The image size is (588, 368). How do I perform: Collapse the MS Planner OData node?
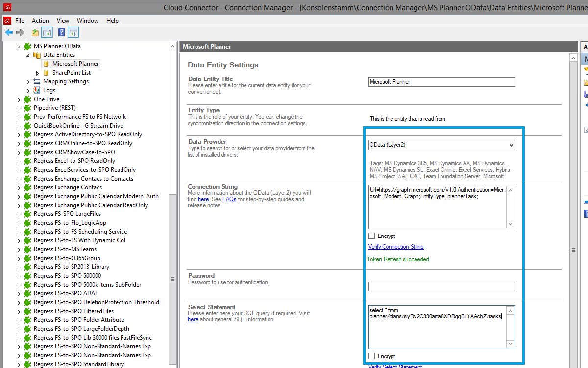point(19,46)
